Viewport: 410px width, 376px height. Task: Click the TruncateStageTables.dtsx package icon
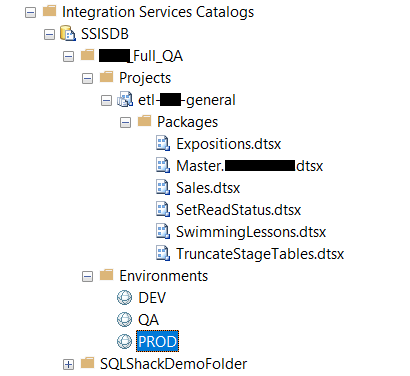click(x=163, y=254)
